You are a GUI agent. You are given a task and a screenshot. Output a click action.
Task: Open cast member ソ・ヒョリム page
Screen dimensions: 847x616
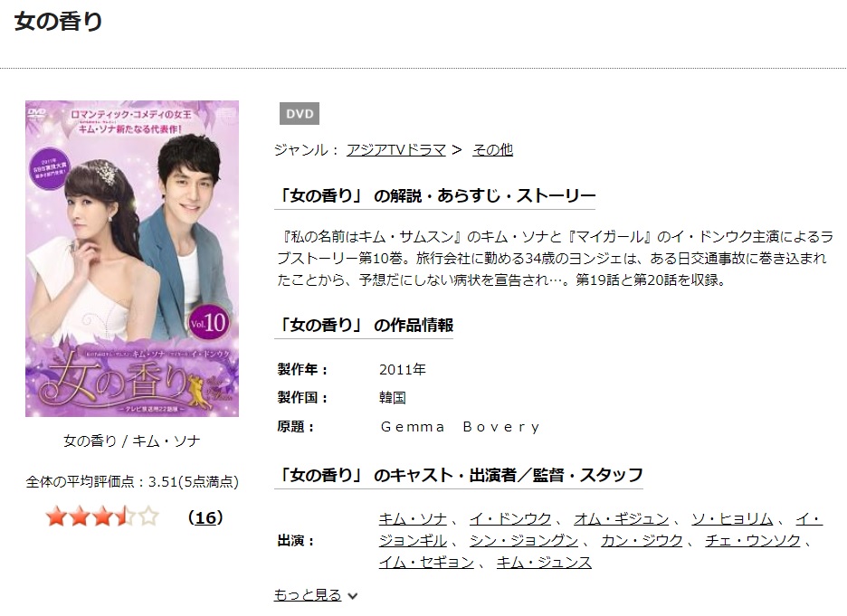tap(732, 519)
